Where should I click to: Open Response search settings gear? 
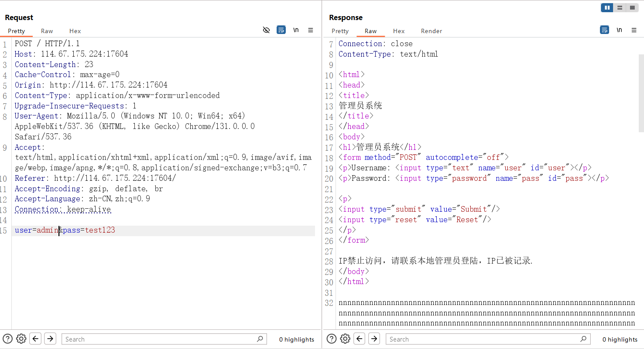(345, 339)
